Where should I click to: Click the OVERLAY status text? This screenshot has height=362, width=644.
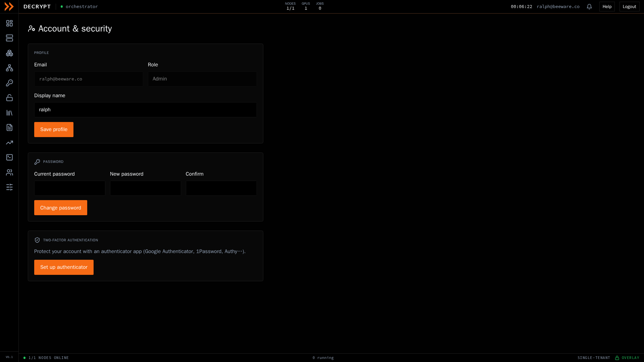point(631,358)
